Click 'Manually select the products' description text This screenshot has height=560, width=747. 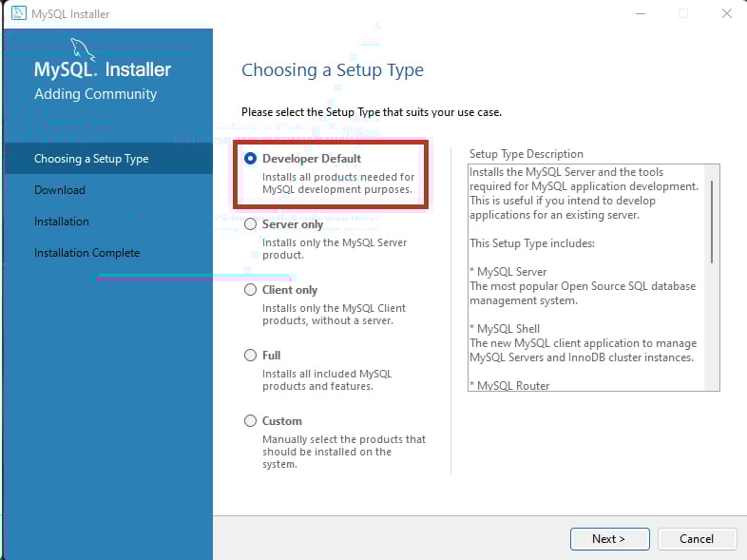pos(344,452)
